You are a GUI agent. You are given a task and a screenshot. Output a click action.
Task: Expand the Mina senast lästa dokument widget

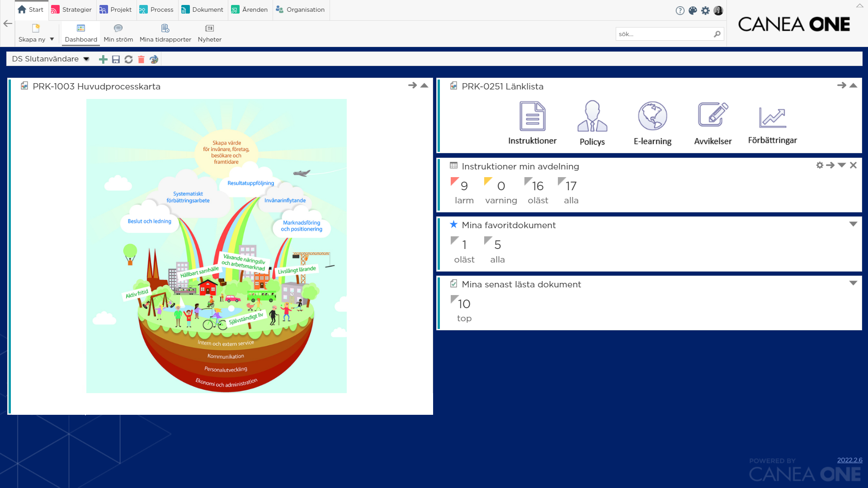pyautogui.click(x=853, y=283)
